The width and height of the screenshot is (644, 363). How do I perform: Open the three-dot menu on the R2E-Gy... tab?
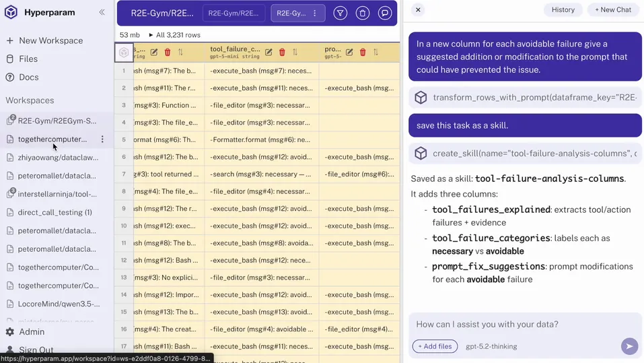pos(314,13)
